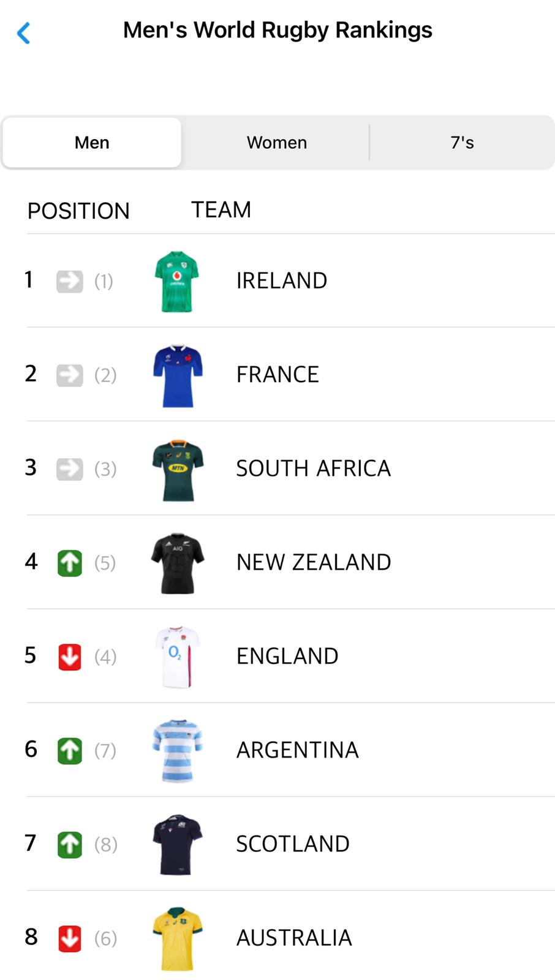Tap New Zealand's black jersey icon
The image size is (555, 980).
178,563
